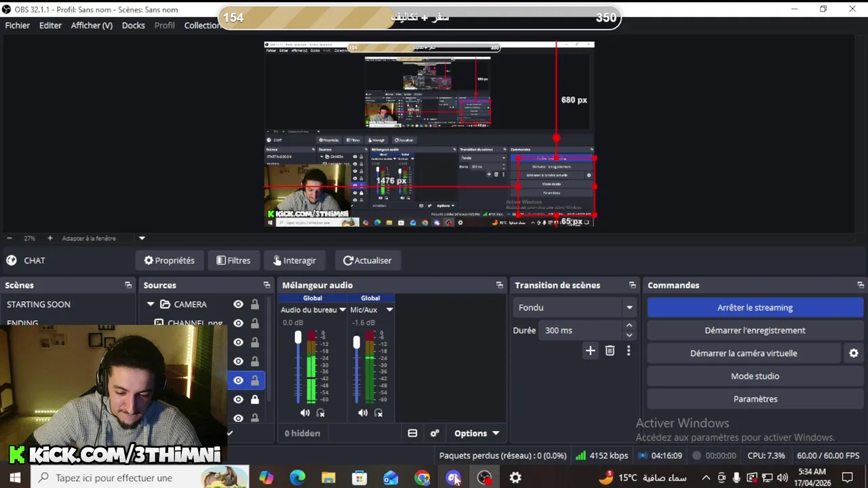
Task: Open the Afficher (V) menu
Action: tap(92, 25)
